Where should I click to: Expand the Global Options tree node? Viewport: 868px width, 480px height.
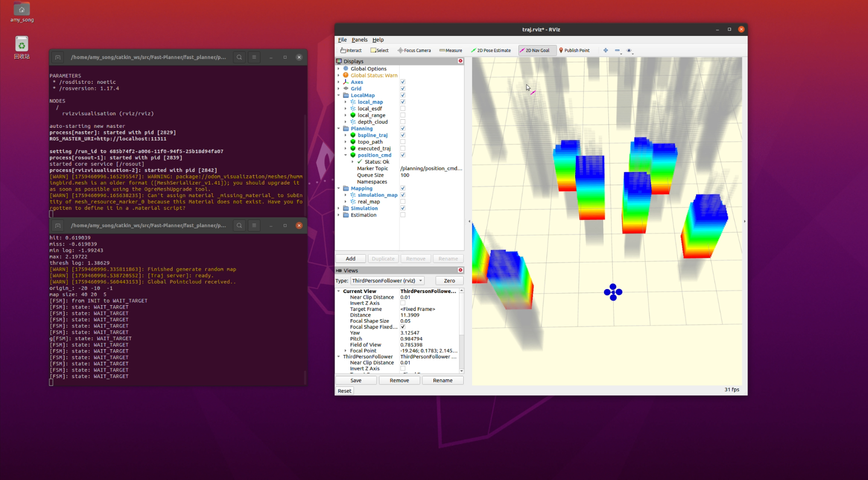(338, 69)
